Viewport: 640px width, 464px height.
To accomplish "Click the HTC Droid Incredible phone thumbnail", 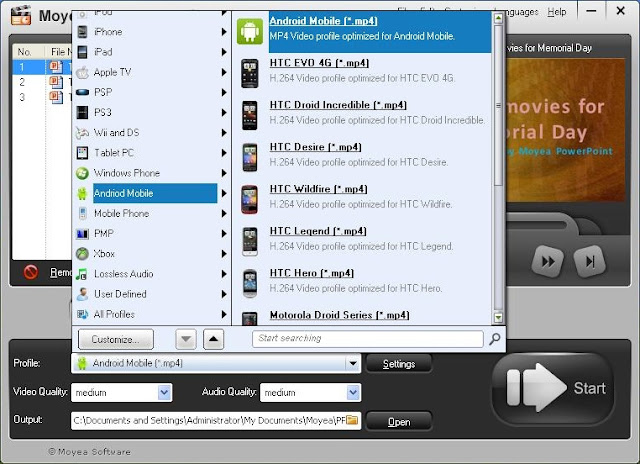I will [250, 115].
